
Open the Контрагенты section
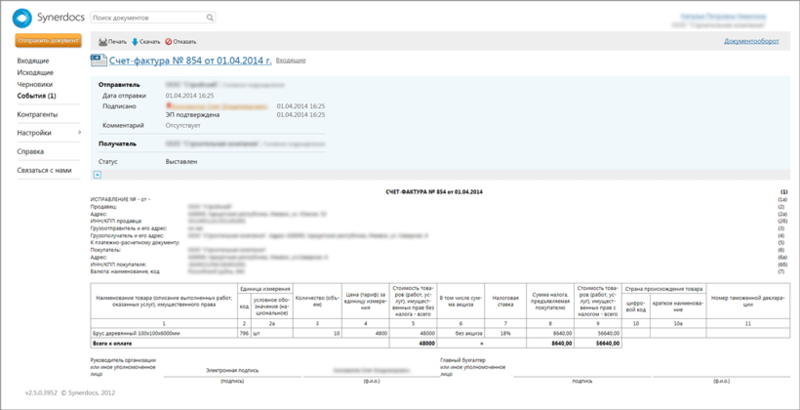tap(37, 114)
